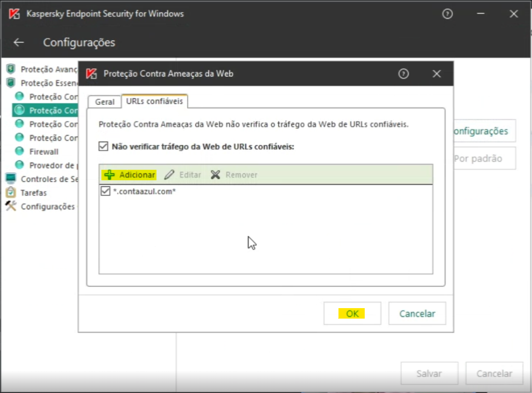Select the Provedor de sidebar item
Screen dimensions: 532x393
[x=53, y=165]
